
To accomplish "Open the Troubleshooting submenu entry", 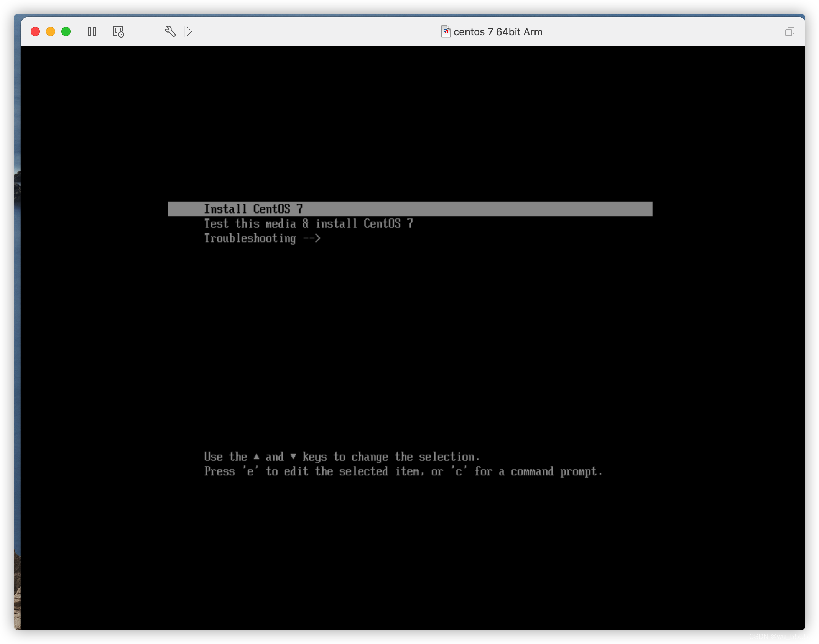I will point(262,238).
